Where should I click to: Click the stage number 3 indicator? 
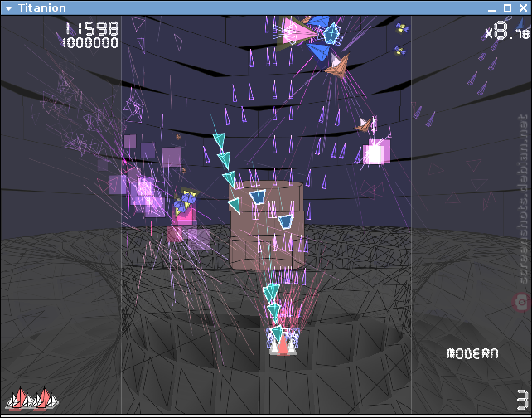523,400
